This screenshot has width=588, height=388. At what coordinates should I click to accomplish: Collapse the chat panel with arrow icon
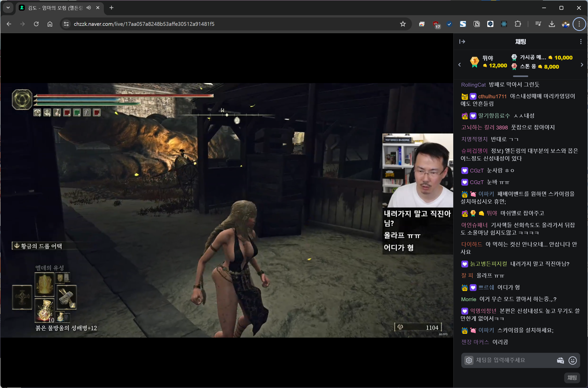point(462,42)
